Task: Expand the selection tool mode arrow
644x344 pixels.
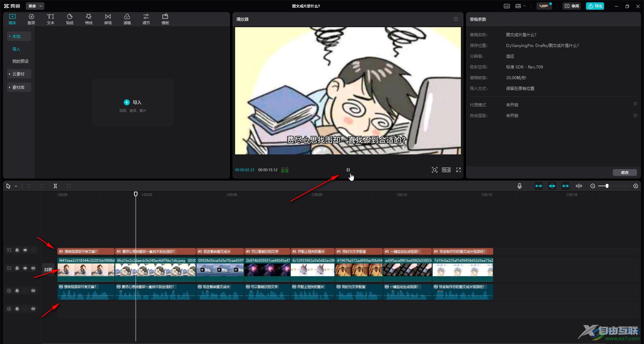Action: coord(16,186)
